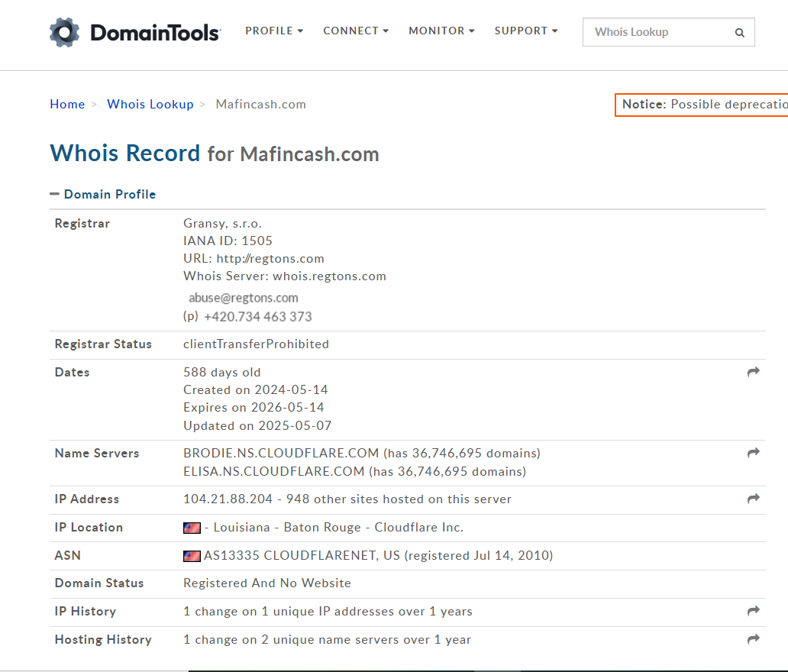Screen dimensions: 788x672
Task: Click the Notice: Possible deprecation banner
Action: (x=702, y=105)
